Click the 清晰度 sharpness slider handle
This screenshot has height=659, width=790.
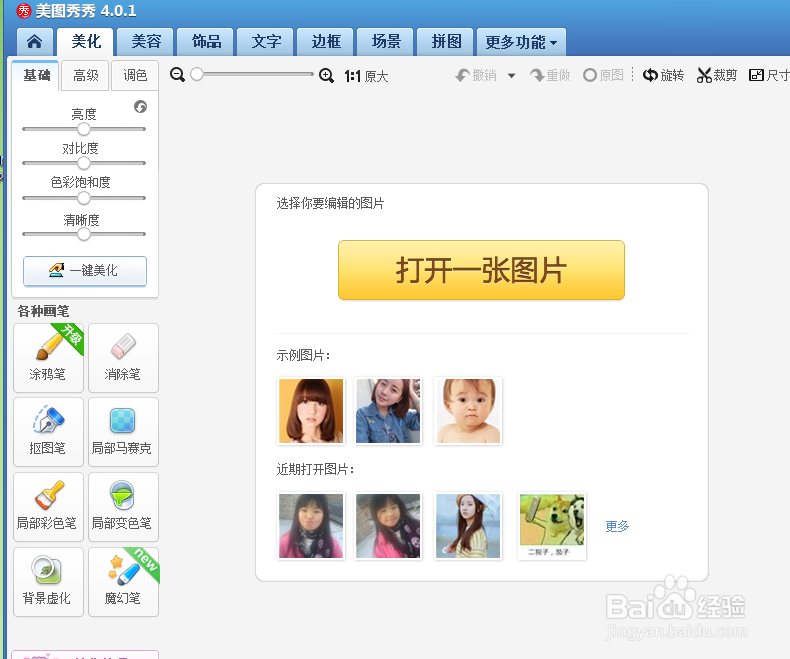(84, 234)
